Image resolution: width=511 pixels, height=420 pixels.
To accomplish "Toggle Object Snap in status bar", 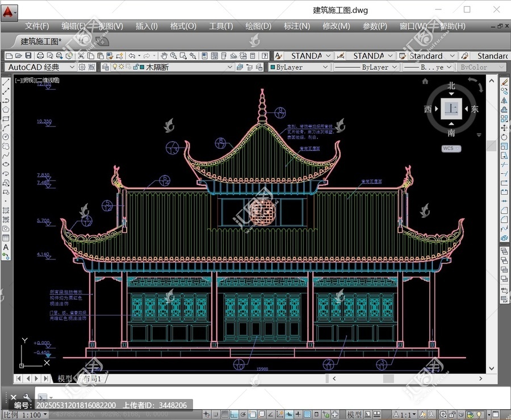I will point(252,414).
